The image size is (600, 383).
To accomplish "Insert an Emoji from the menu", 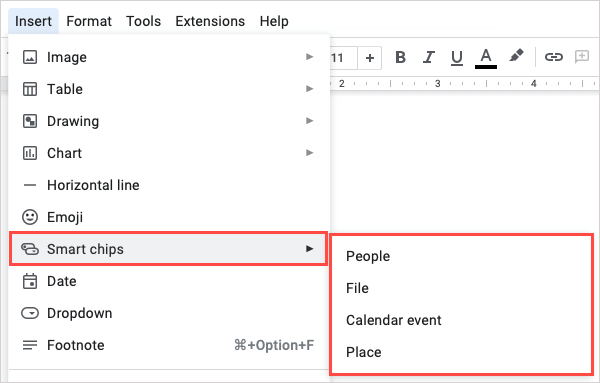I will (169, 217).
